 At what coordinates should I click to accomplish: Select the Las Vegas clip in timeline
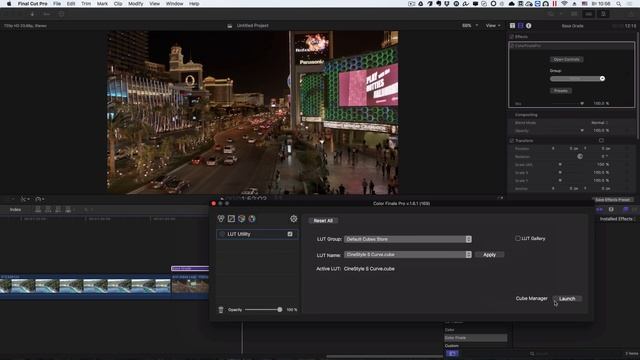(x=190, y=286)
